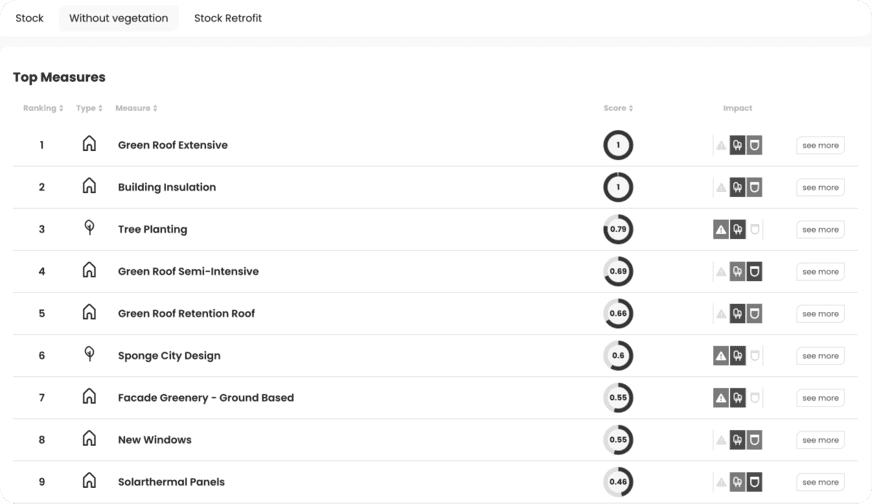Click see more for Sponge City Design

[820, 356]
